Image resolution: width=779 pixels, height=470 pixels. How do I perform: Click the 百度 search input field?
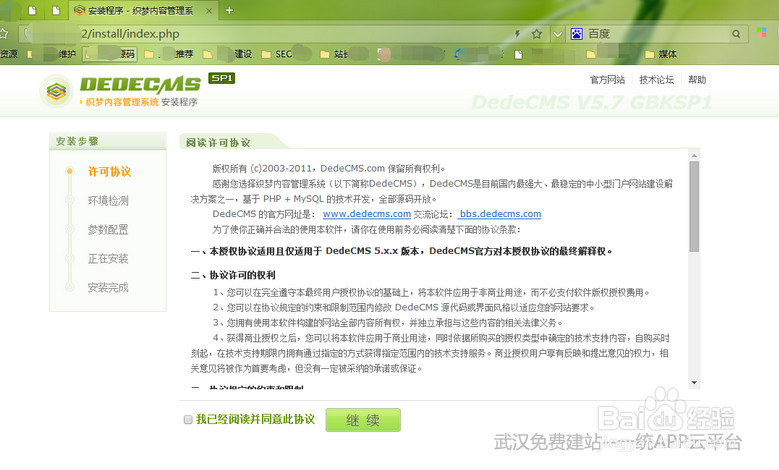click(x=656, y=34)
